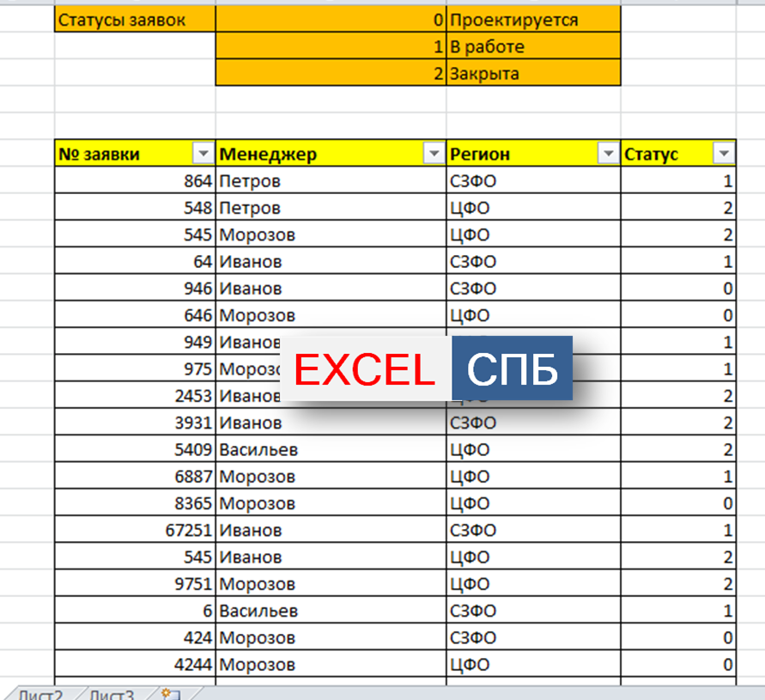Select the Статусы заявок label cell
Viewport: 765px width, 700px height.
click(x=135, y=20)
